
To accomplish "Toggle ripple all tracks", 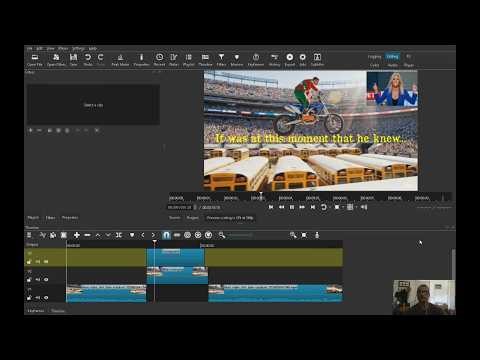I will (198, 235).
